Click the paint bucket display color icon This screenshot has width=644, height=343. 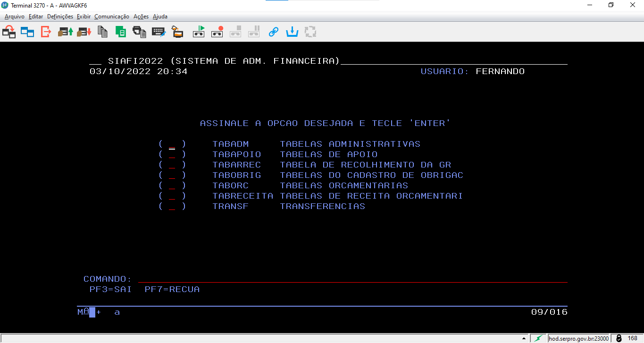coord(177,32)
